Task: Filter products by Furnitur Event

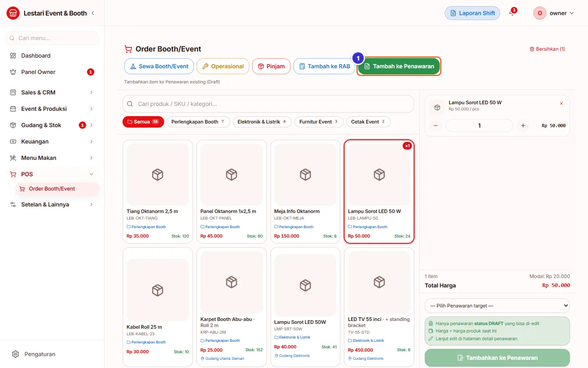Action: tap(318, 122)
